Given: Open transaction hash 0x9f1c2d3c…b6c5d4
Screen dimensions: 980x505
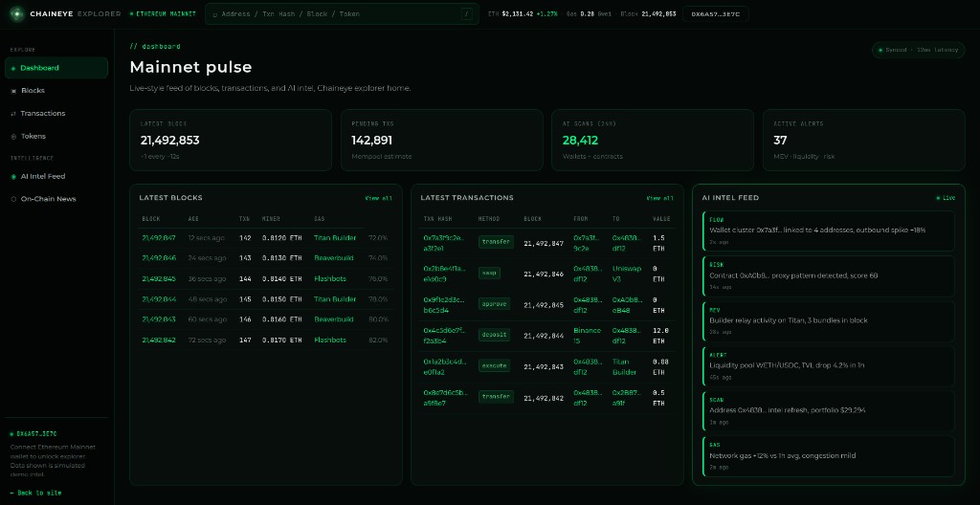Looking at the screenshot, I should 444,305.
